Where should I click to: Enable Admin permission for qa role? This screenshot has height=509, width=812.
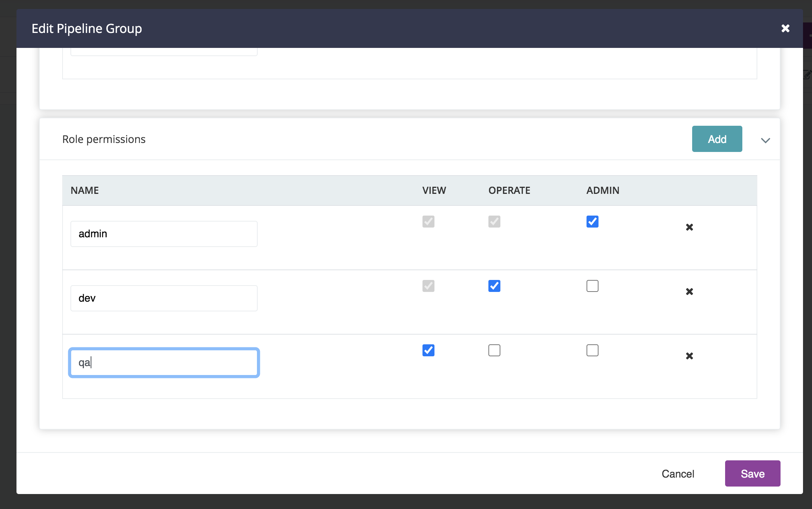593,350
